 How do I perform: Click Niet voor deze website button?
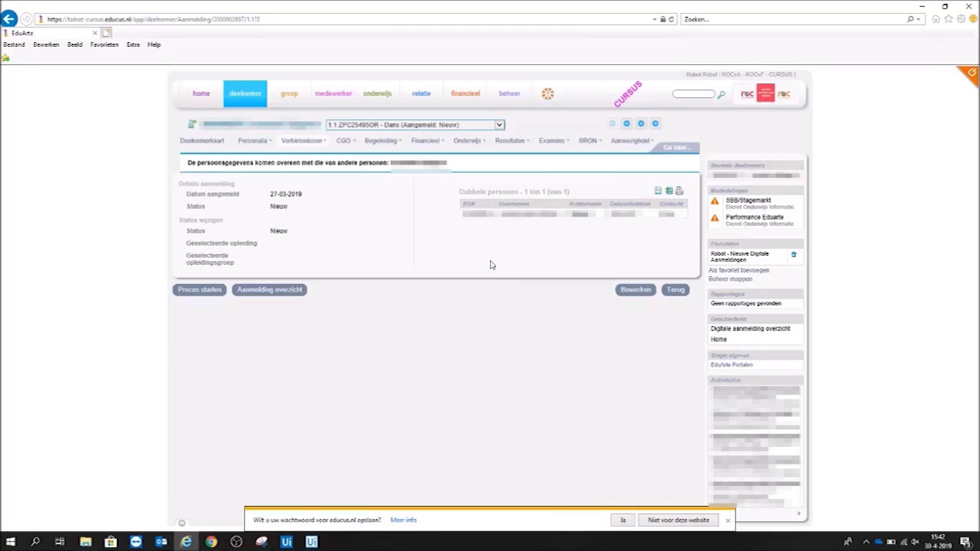[x=678, y=520]
